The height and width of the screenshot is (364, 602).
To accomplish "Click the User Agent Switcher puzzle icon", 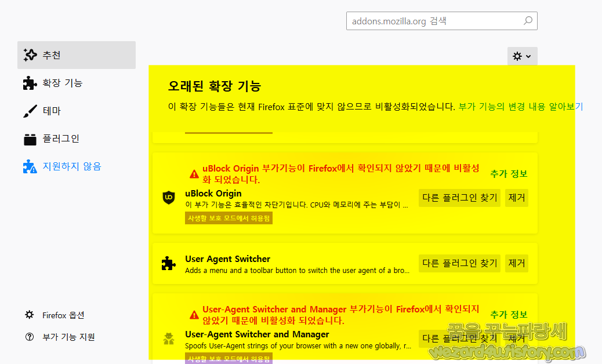I will pyautogui.click(x=169, y=264).
